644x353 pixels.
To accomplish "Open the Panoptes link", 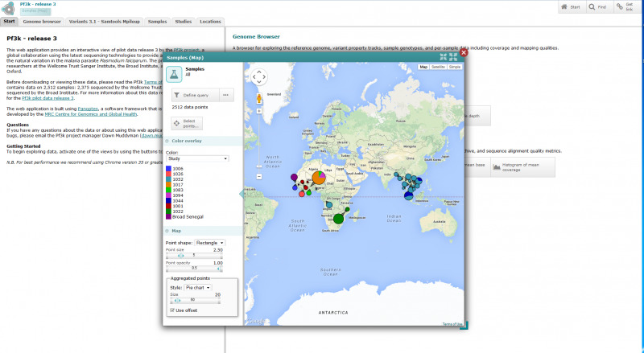I will 88,109.
